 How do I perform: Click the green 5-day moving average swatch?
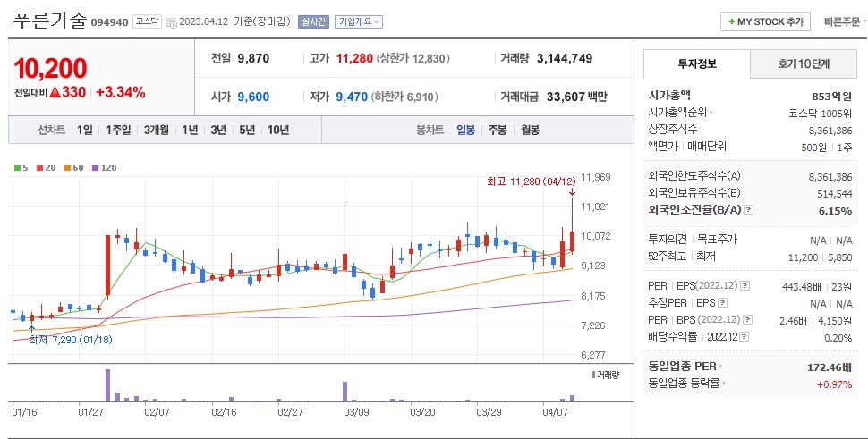tap(18, 167)
